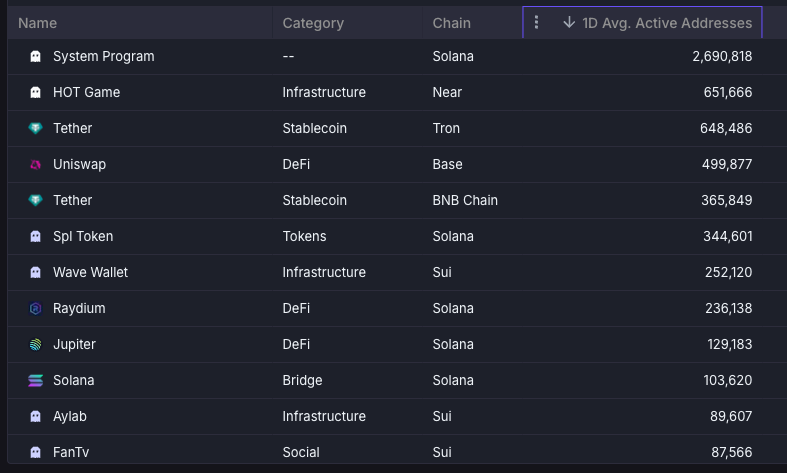
Task: Open the FanTv project link
Action: pyautogui.click(x=71, y=452)
